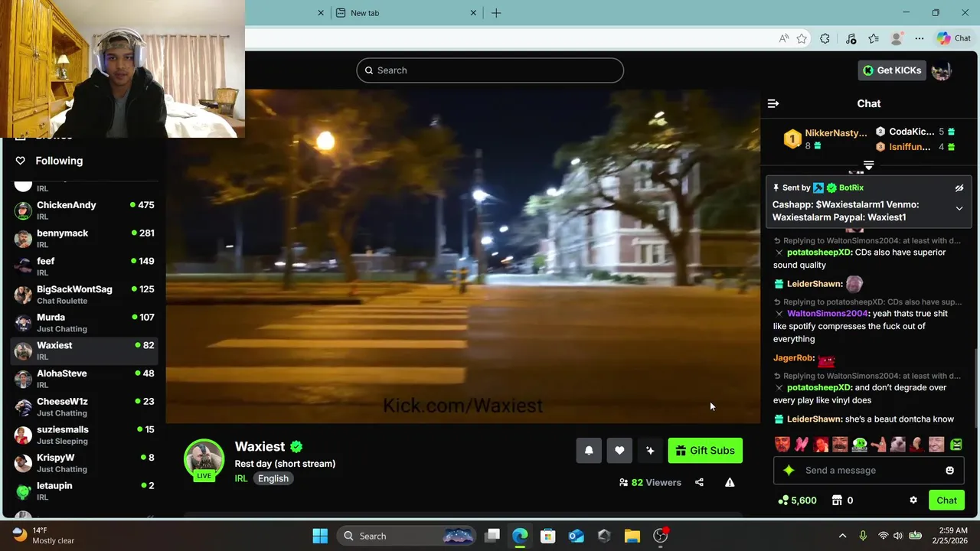Open KrispyW channel in sidebar
980x551 pixels.
(x=84, y=463)
